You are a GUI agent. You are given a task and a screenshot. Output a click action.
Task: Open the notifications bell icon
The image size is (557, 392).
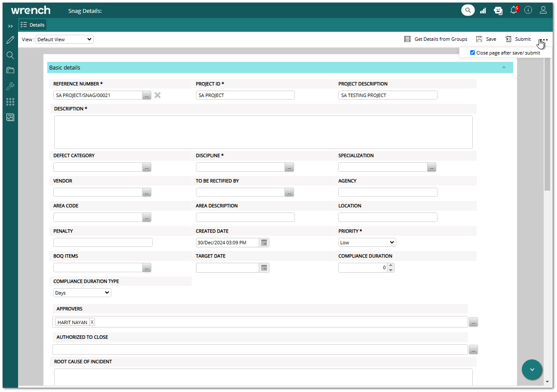click(514, 10)
